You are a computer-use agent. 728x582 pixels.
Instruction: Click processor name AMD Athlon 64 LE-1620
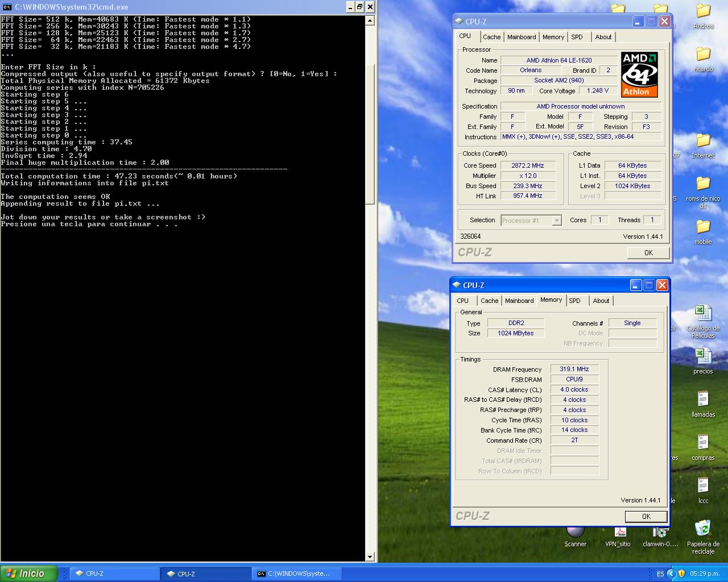559,60
